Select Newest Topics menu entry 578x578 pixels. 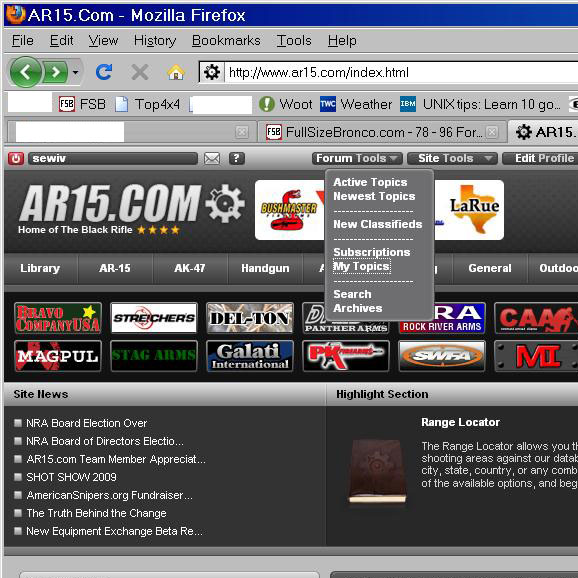click(x=374, y=196)
